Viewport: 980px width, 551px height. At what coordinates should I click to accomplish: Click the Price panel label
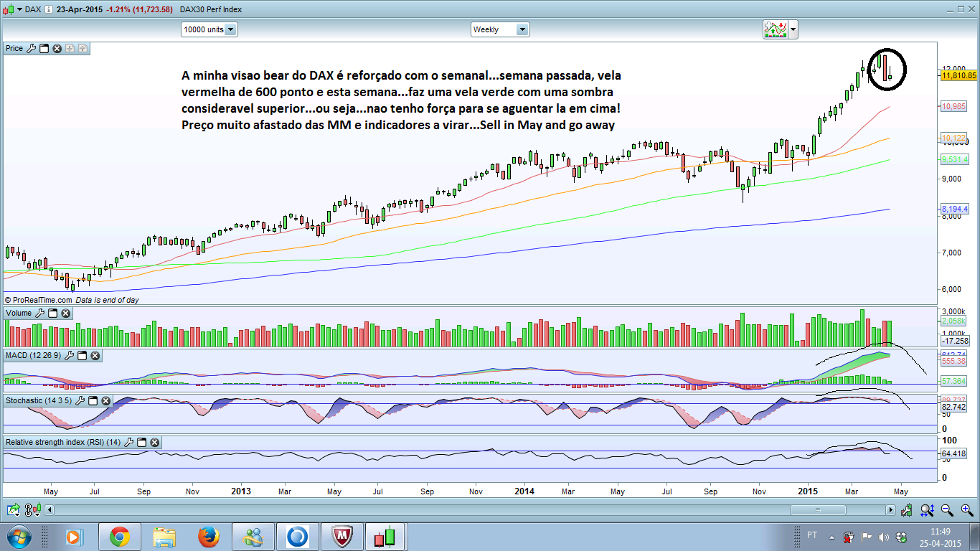pos(14,48)
